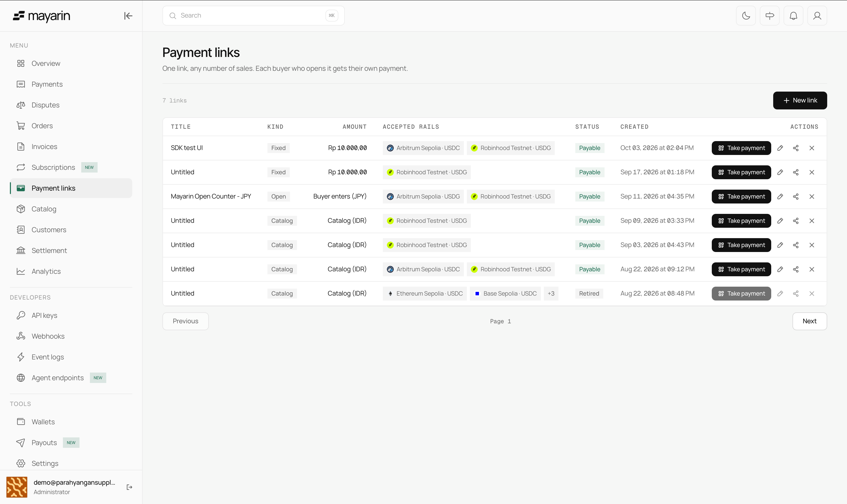
Task: Share the link created Sep 17, 2026
Action: tap(796, 172)
